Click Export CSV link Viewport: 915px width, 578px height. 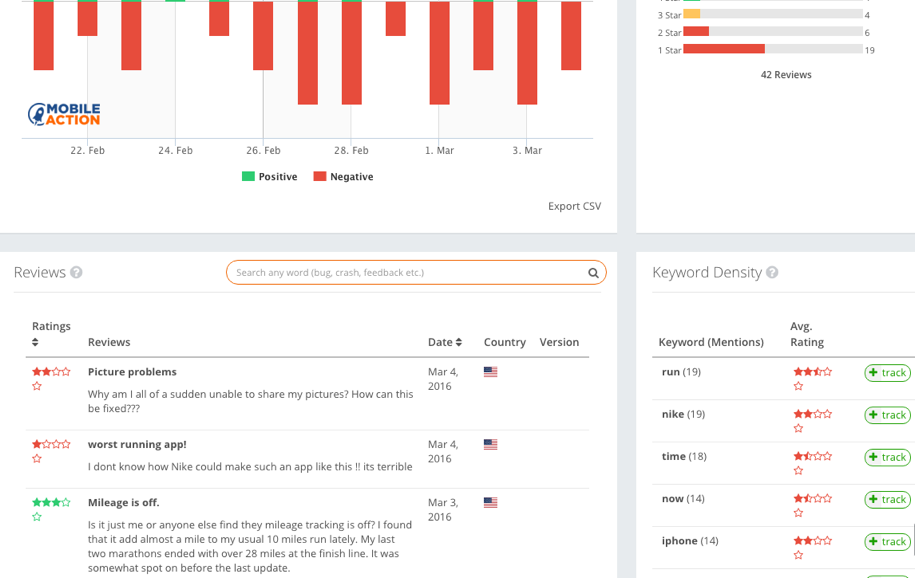[x=574, y=206]
